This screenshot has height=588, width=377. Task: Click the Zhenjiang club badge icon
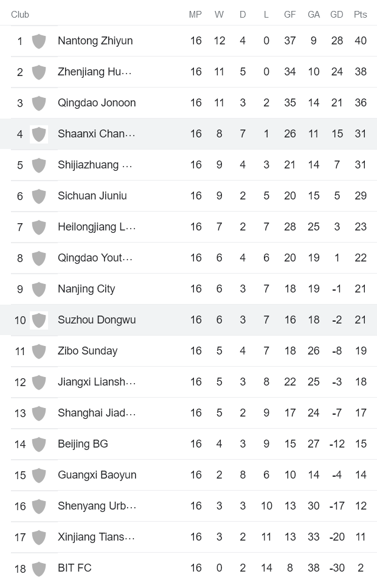(40, 71)
